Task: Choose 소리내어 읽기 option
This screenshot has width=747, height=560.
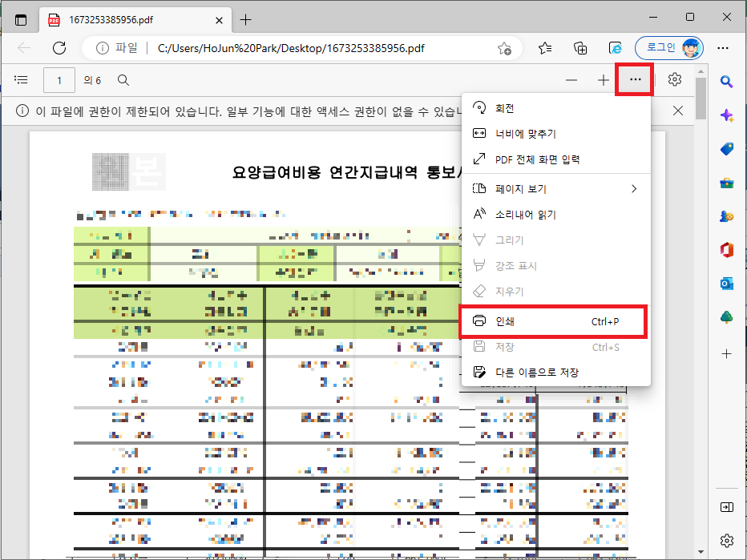Action: 556,215
